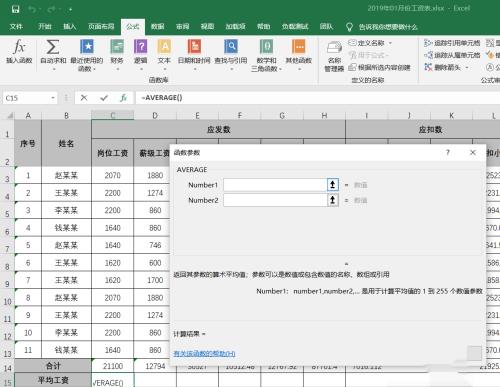This screenshot has width=500, height=387.
Task: Click the Number2 input field
Action: pos(275,200)
